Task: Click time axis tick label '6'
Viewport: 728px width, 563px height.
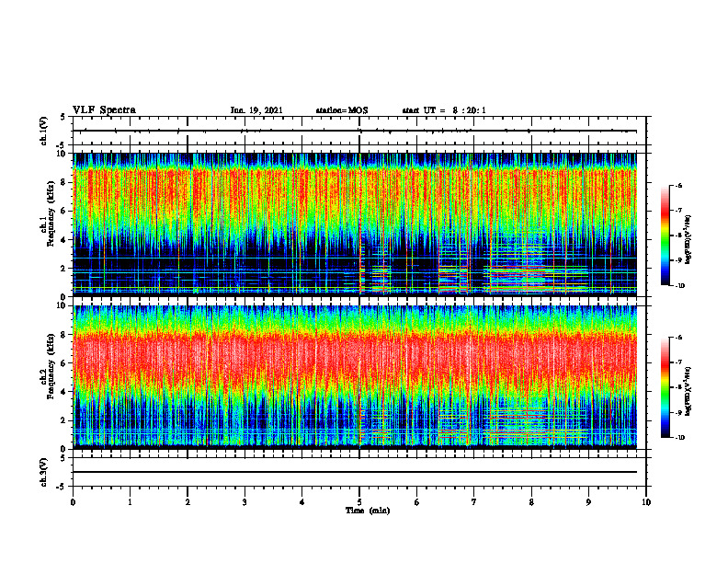Action: 417,502
